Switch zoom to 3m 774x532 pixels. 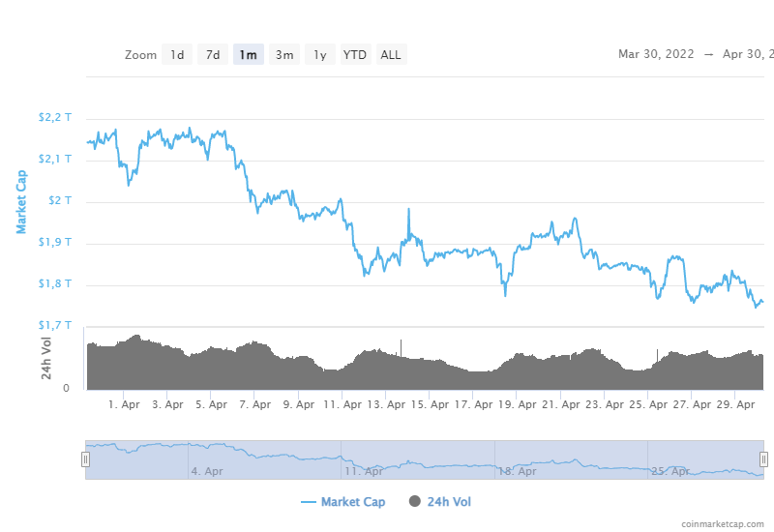click(x=284, y=55)
